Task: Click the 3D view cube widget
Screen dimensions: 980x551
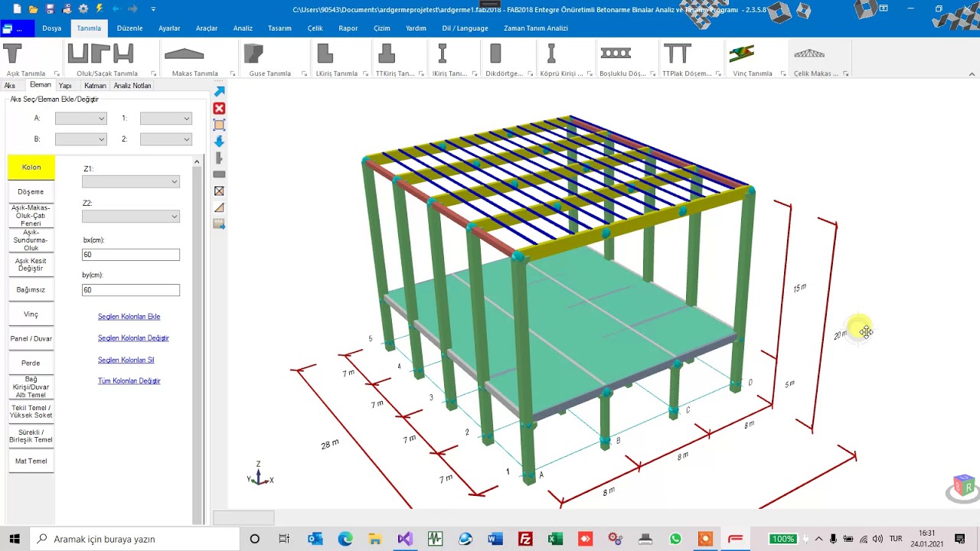Action: click(964, 487)
